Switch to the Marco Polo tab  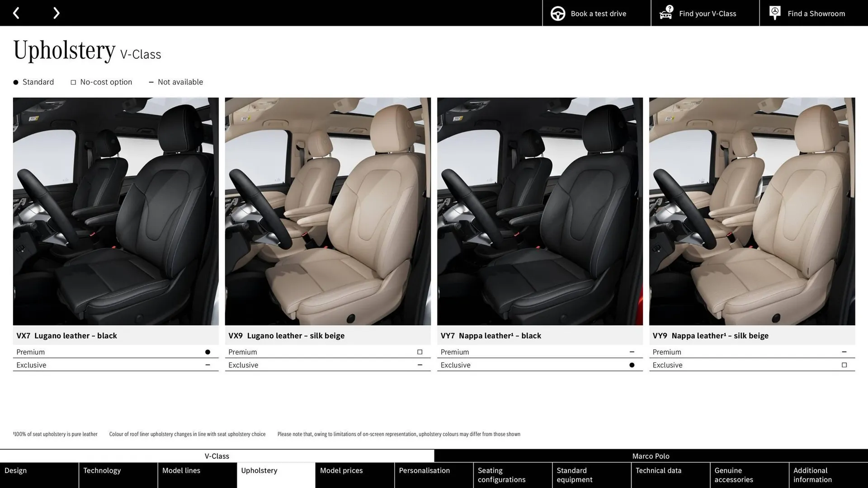tap(651, 456)
